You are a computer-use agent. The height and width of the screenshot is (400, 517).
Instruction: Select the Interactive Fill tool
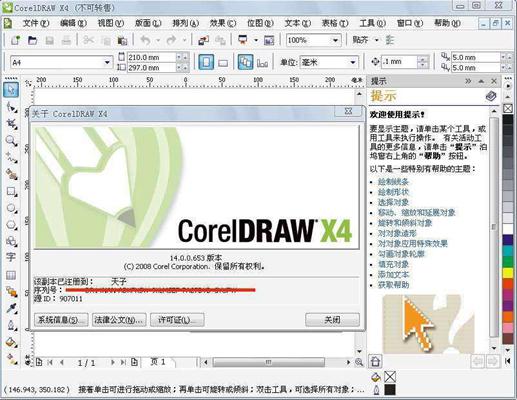11,359
